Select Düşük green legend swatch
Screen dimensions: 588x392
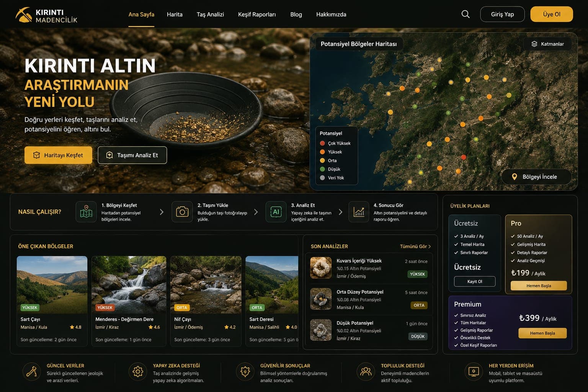(322, 169)
